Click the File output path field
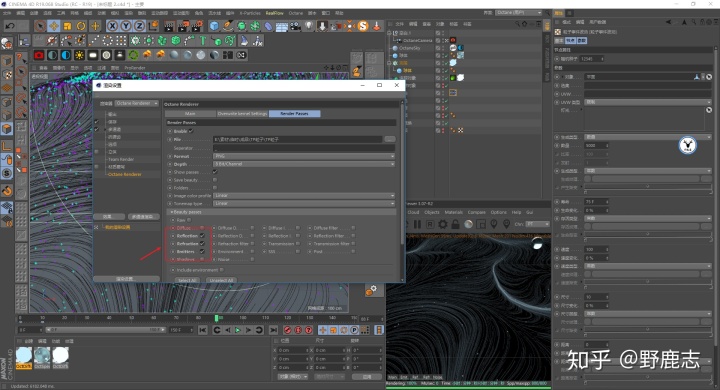Image resolution: width=720 pixels, height=390 pixels. click(x=298, y=139)
